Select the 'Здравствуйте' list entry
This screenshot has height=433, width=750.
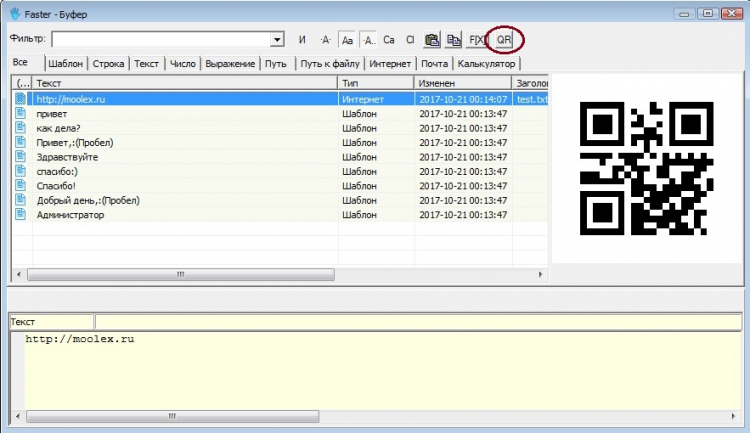(x=67, y=157)
